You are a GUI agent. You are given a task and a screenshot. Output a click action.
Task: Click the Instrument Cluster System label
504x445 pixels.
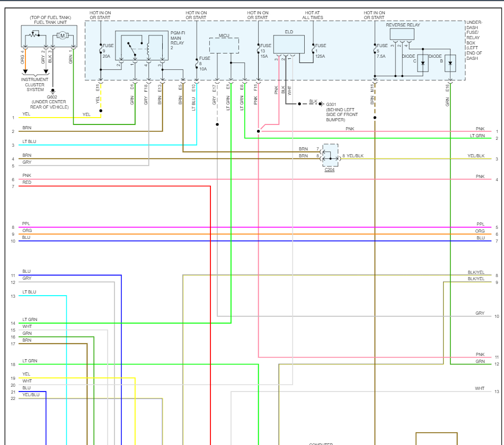coord(35,85)
